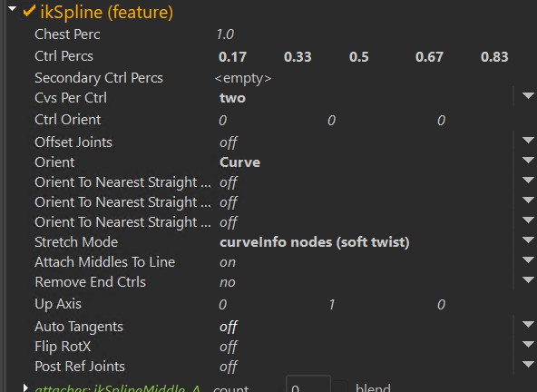Open the Flip RotX dropdown arrow
The width and height of the screenshot is (537, 392).
tap(529, 344)
